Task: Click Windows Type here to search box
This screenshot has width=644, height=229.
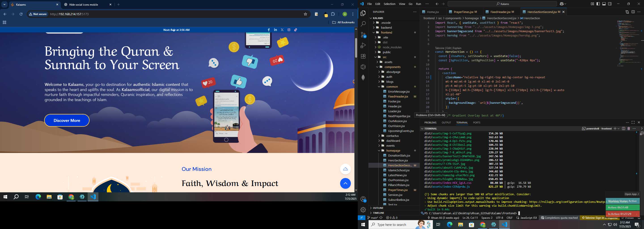Action: (401, 225)
